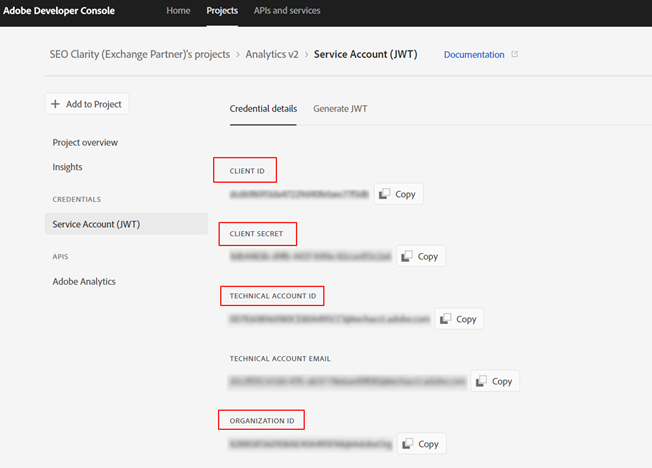Copy the Technical Account Email value
This screenshot has width=652, height=468.
(495, 381)
